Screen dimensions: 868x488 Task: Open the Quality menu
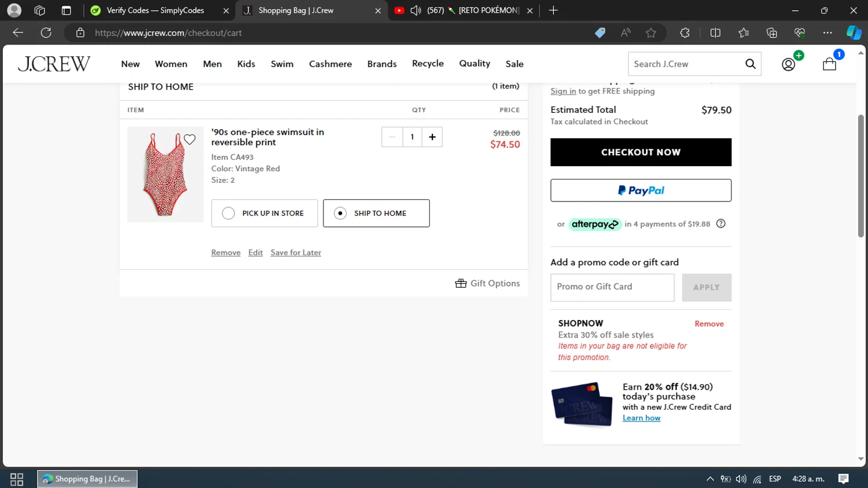click(475, 64)
